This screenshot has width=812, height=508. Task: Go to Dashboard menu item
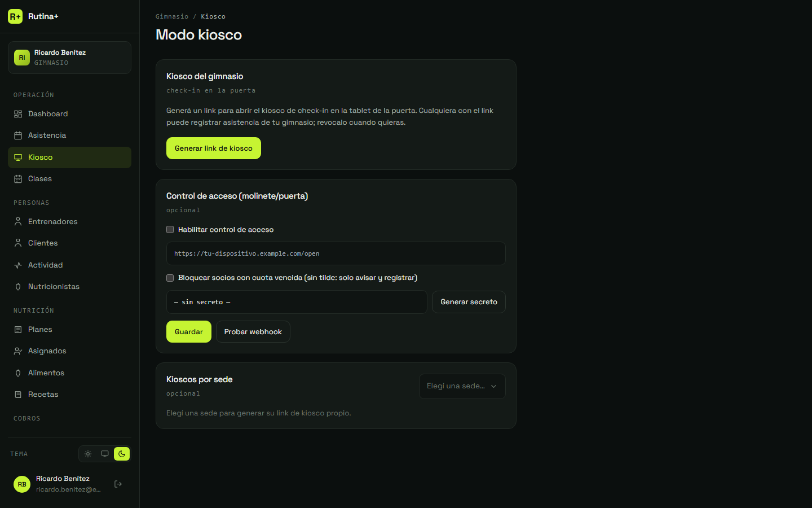69,114
